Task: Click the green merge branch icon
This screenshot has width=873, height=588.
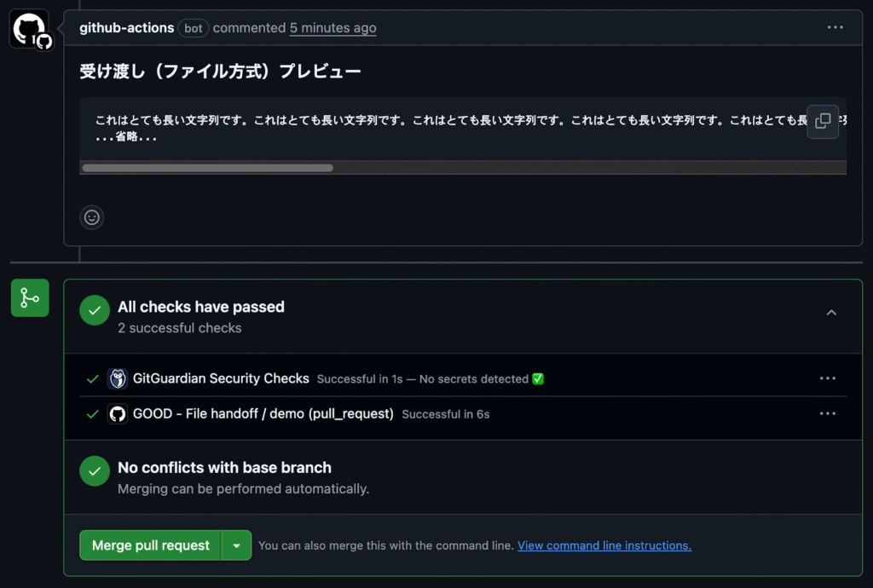Action: (x=30, y=297)
